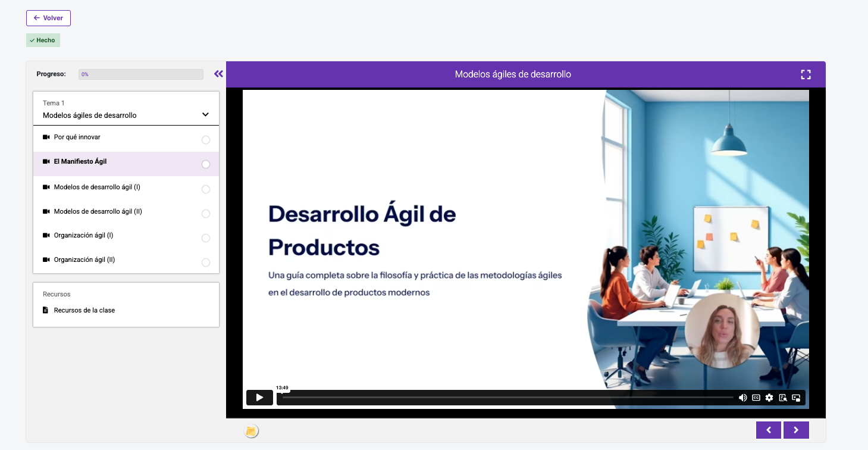The height and width of the screenshot is (450, 868).
Task: Collapse the sidebar with double chevron
Action: coord(218,74)
